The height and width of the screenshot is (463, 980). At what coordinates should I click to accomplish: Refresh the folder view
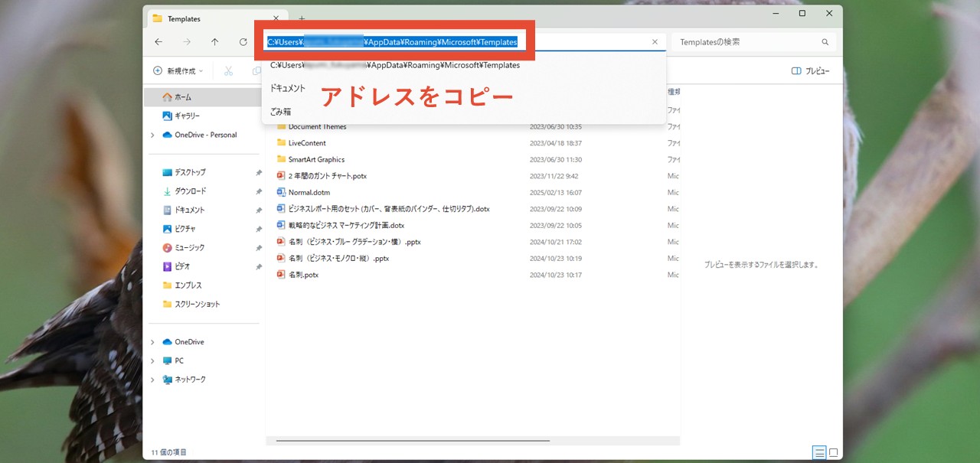coord(243,42)
